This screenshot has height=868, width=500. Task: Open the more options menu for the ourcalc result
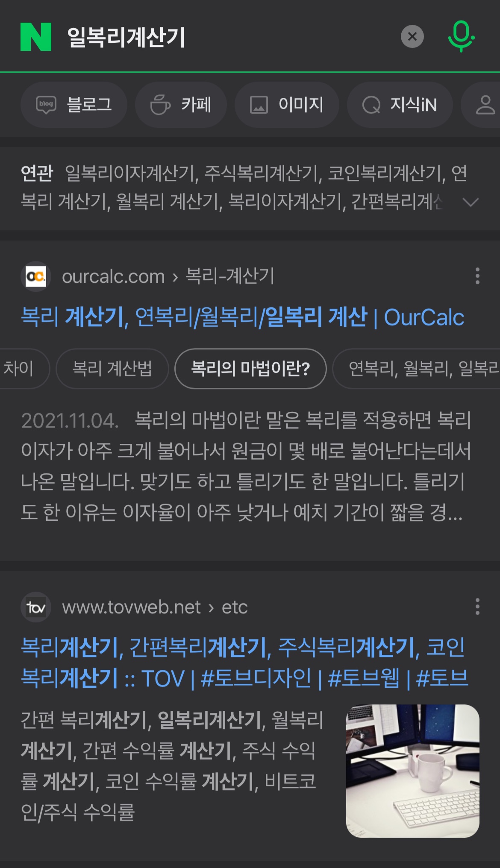[477, 276]
